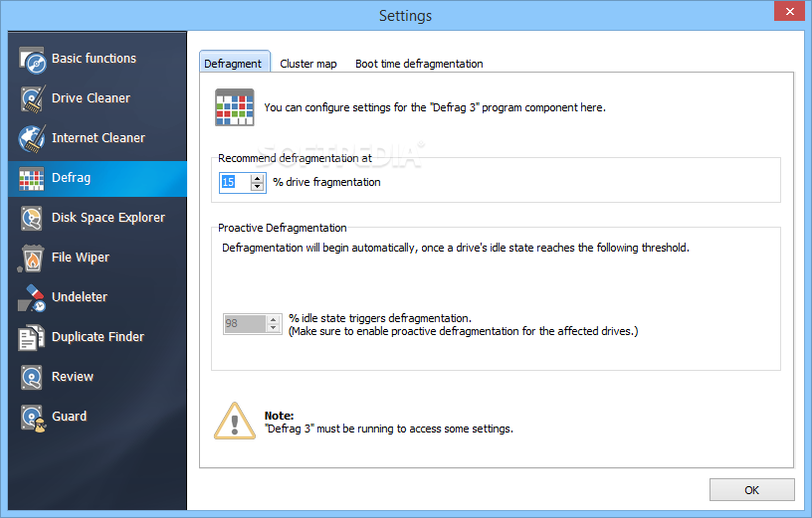Go to Review settings label
This screenshot has width=812, height=518.
pyautogui.click(x=73, y=377)
